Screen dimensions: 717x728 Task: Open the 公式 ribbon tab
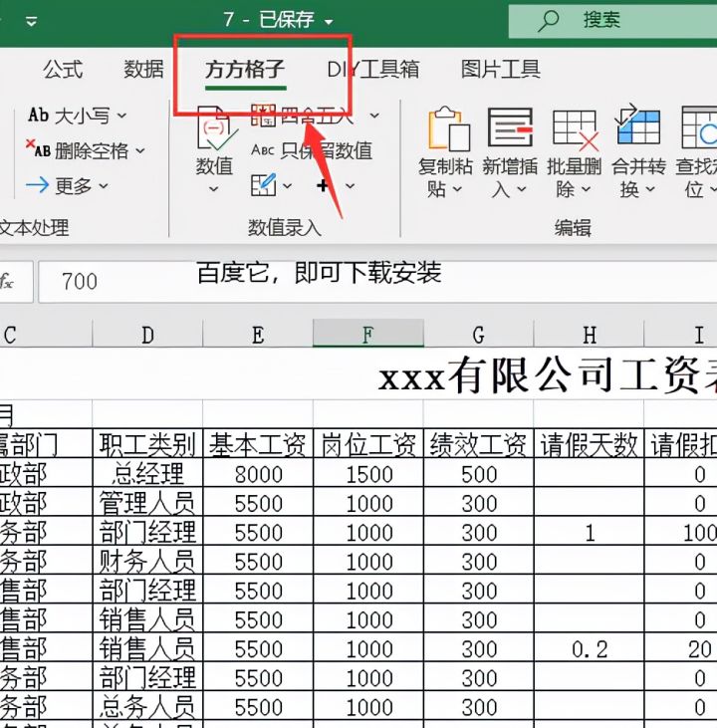63,70
